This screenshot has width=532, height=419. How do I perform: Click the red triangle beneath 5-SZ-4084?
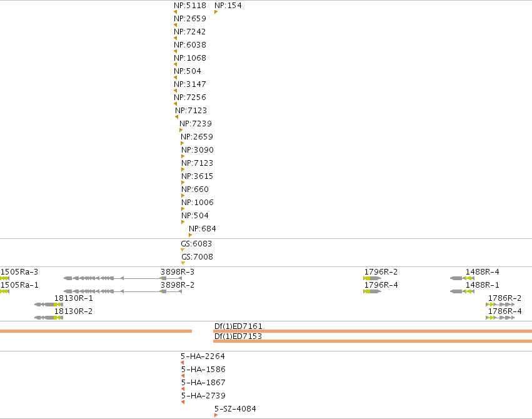point(216,415)
